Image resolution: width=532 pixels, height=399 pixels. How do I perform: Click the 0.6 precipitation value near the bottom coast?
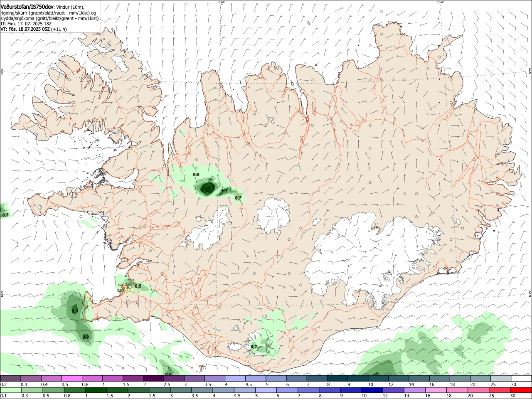pos(168,374)
